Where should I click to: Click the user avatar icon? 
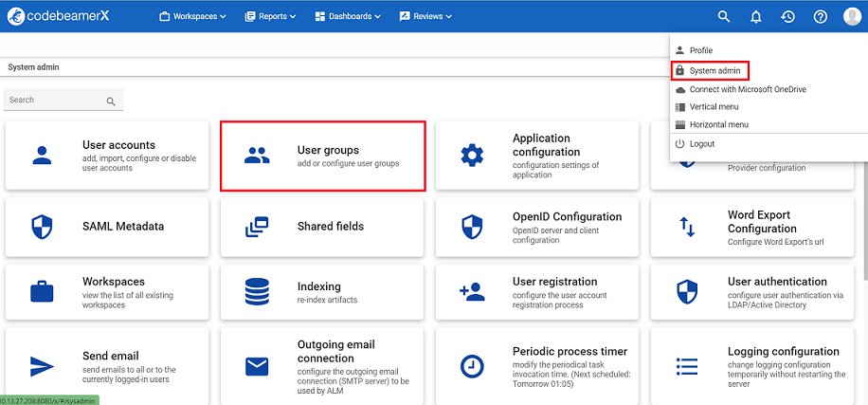(851, 16)
